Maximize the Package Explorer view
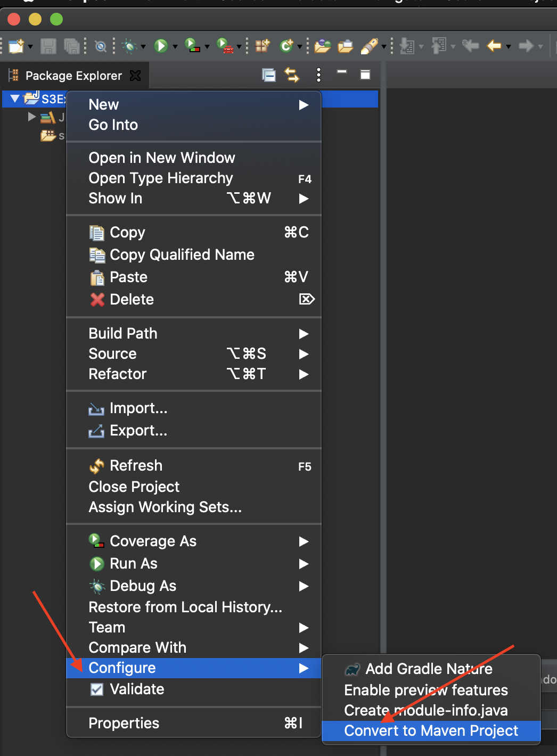This screenshot has width=557, height=756. tap(365, 75)
